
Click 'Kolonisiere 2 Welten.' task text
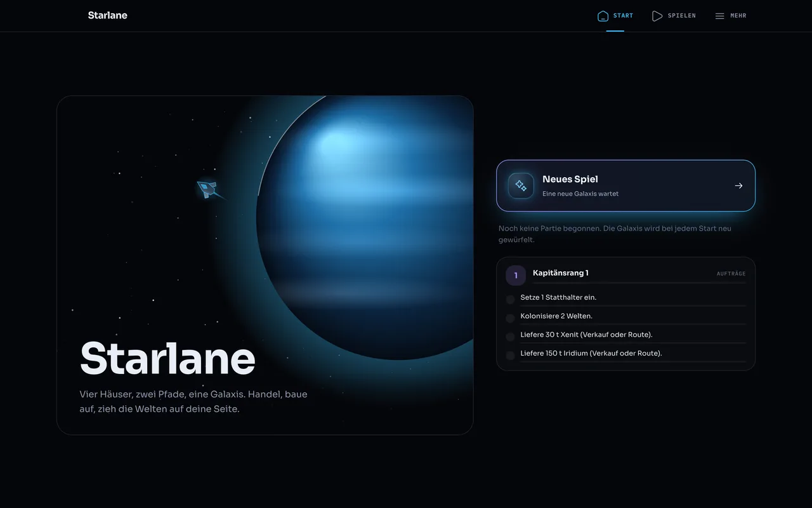pyautogui.click(x=556, y=316)
